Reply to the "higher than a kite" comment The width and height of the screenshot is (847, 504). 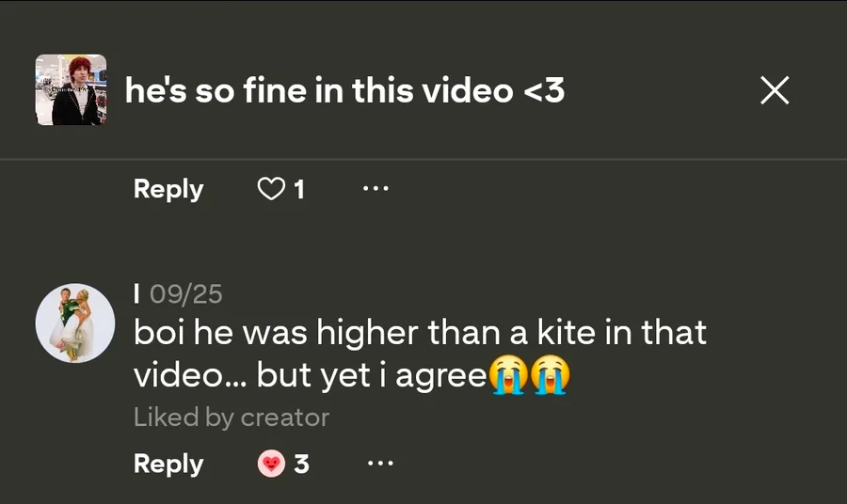(168, 464)
